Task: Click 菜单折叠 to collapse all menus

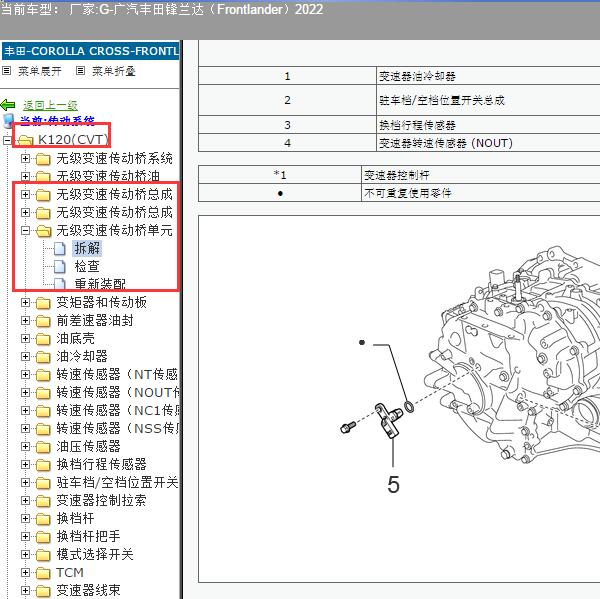Action: [x=114, y=71]
